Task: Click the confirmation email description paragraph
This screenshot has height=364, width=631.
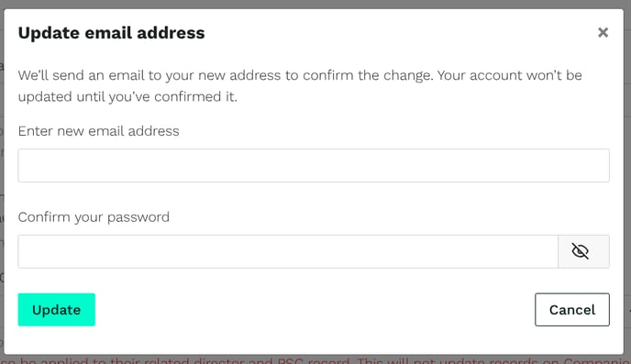Action: coord(300,85)
